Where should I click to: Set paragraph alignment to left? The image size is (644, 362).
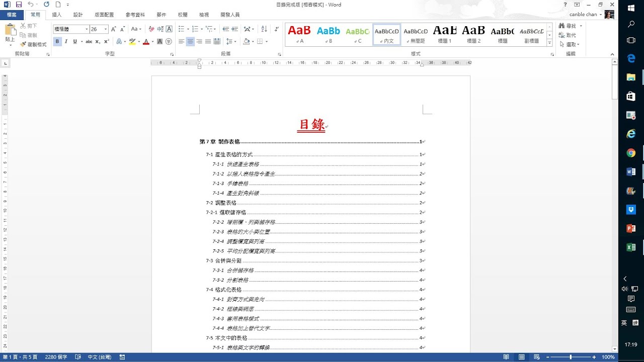181,41
